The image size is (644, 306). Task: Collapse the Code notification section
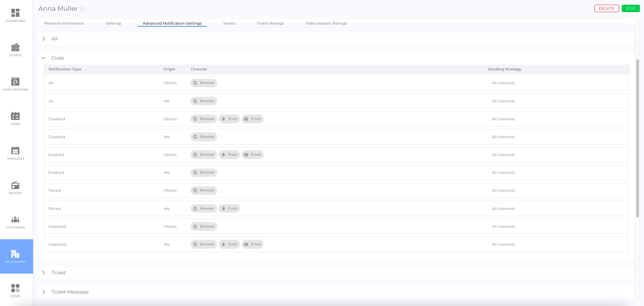coord(43,58)
